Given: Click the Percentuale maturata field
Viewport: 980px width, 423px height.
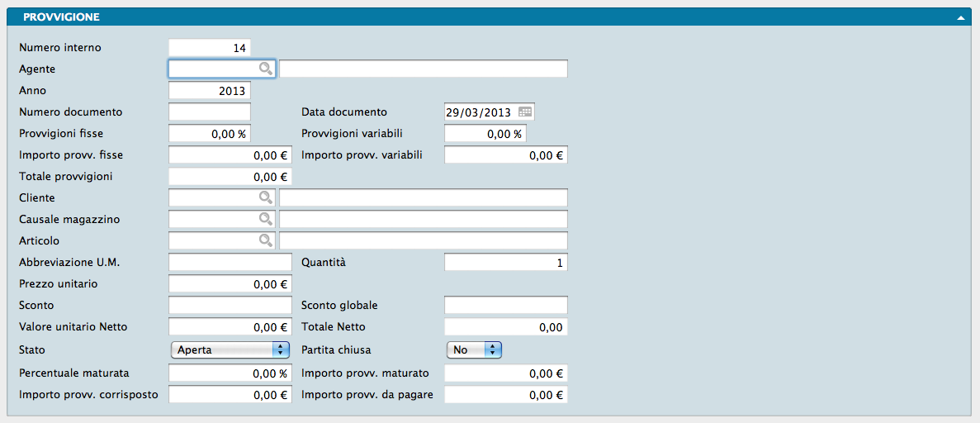Looking at the screenshot, I should coord(230,373).
